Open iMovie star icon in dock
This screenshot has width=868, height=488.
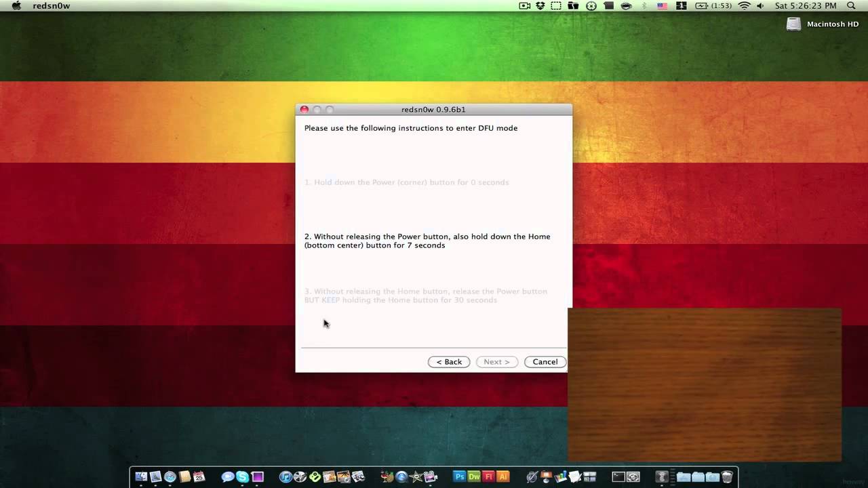coord(416,476)
